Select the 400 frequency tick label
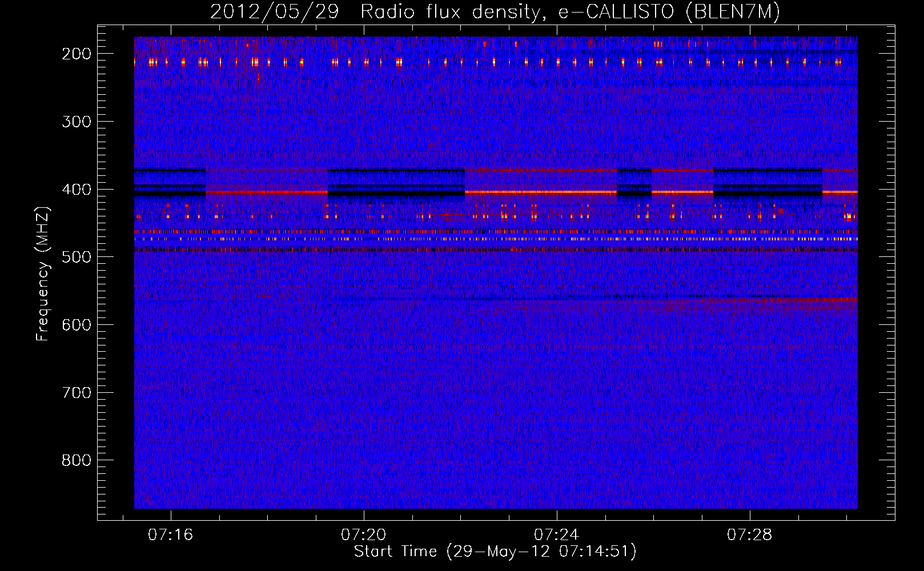This screenshot has width=924, height=571. (x=77, y=190)
